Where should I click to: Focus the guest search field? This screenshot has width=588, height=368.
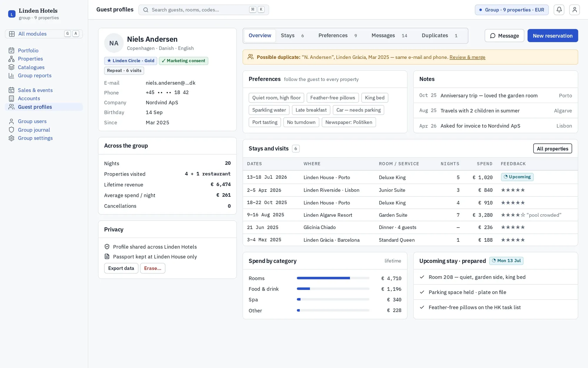(203, 10)
